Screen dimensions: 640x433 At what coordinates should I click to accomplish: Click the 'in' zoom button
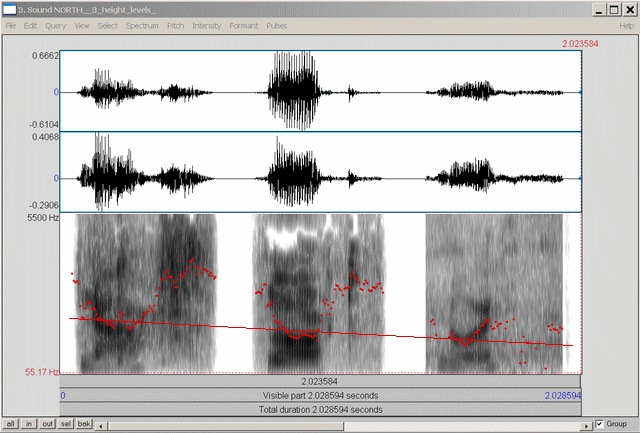(x=29, y=425)
